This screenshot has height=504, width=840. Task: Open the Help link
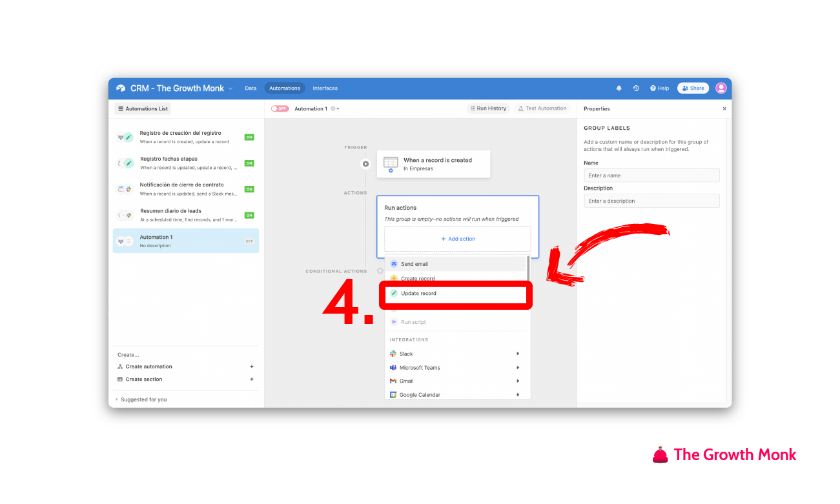point(659,88)
